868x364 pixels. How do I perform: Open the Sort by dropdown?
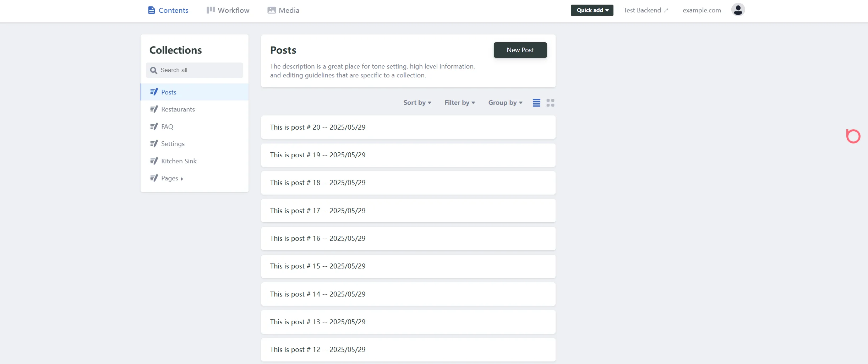(417, 103)
